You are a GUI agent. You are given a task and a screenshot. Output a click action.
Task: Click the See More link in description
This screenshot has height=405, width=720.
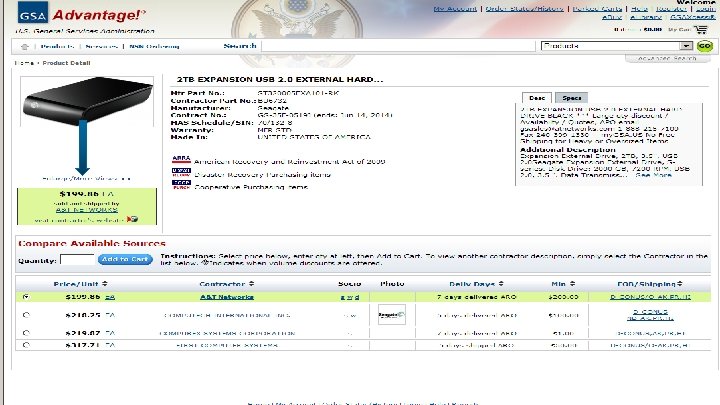coord(653,175)
